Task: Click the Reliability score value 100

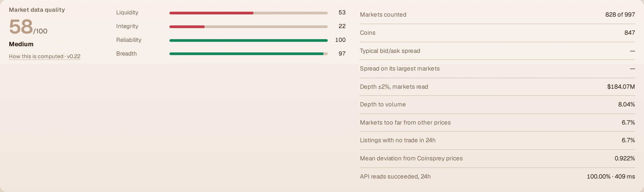Action: point(340,40)
